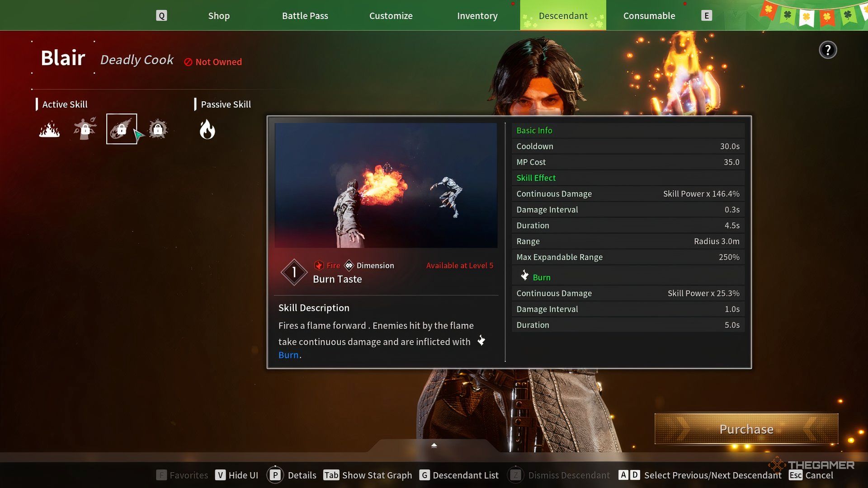Viewport: 868px width, 488px height.
Task: Select the fourth locked active skill icon
Action: tap(158, 129)
